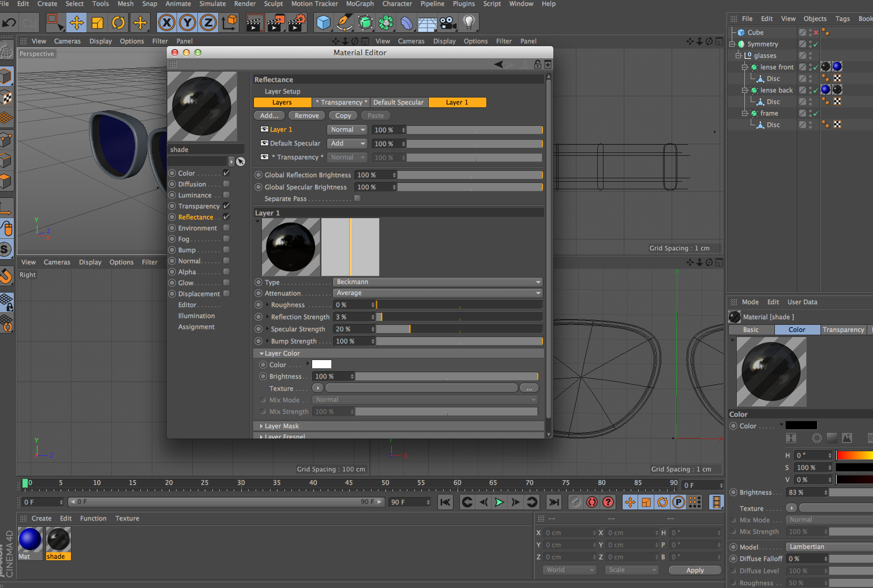Open the Texture menu in Material Manager
The height and width of the screenshot is (588, 873).
(x=127, y=519)
